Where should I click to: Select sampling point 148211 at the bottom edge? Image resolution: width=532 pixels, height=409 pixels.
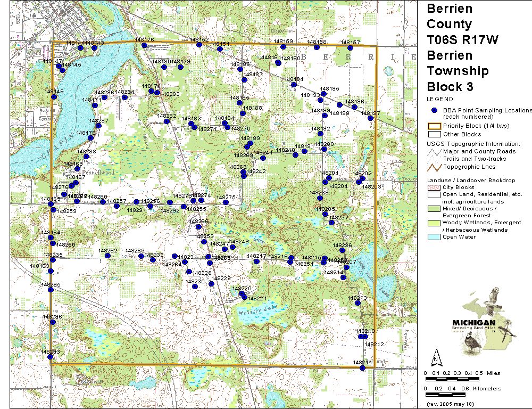tap(362, 367)
